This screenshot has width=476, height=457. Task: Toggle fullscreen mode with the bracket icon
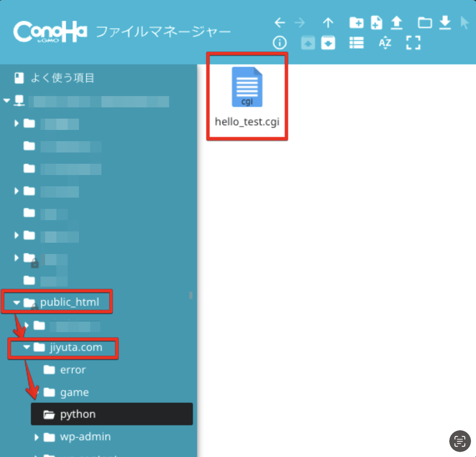[x=413, y=42]
